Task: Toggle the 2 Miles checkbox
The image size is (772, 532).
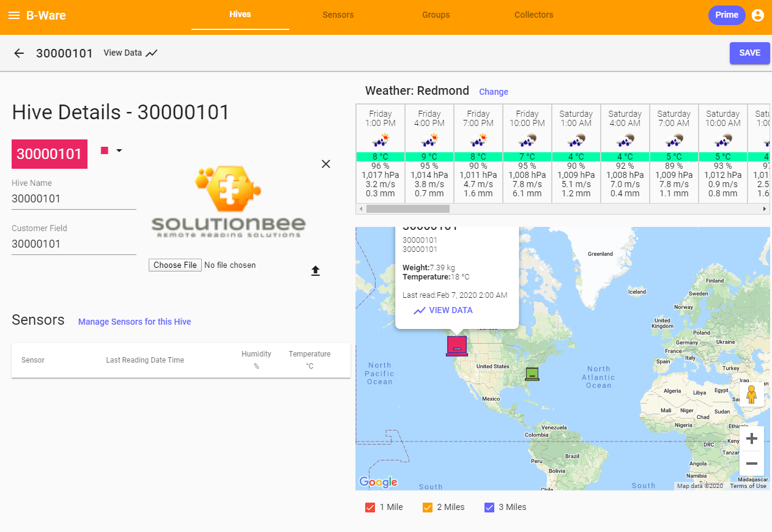Action: point(428,508)
